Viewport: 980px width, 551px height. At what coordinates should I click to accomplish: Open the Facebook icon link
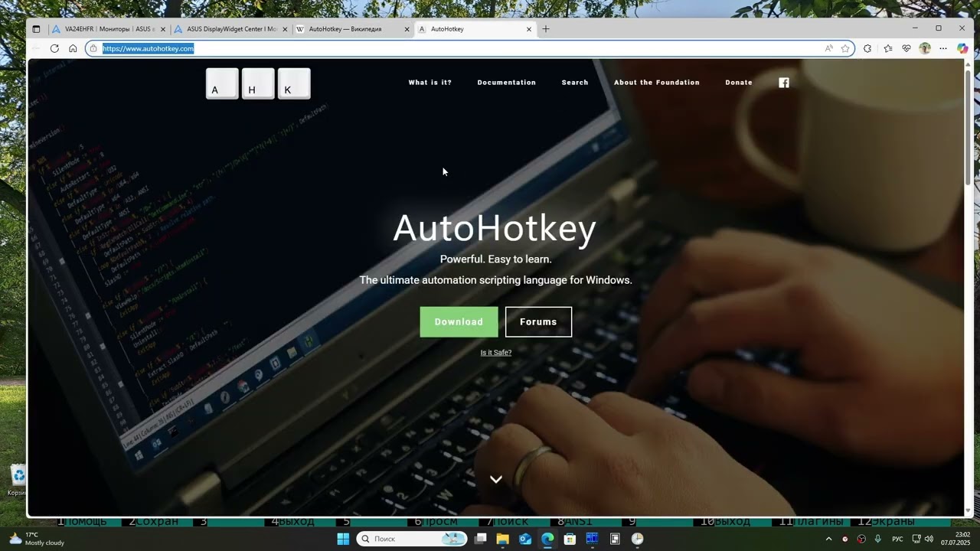click(x=784, y=83)
